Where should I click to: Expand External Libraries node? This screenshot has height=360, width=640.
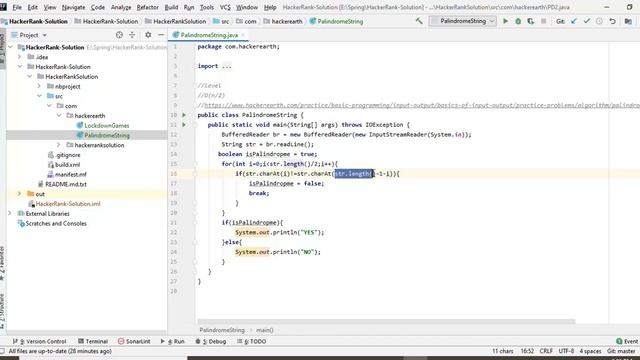[x=10, y=213]
